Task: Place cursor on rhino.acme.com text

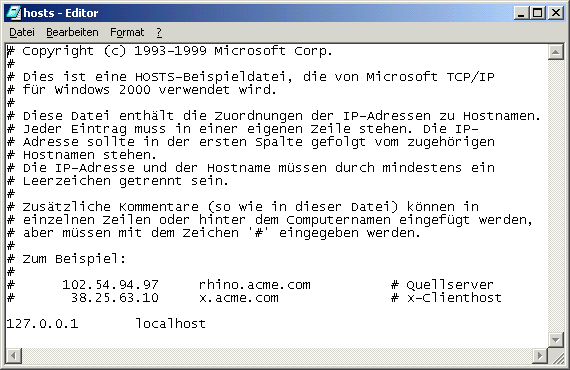Action: point(255,284)
